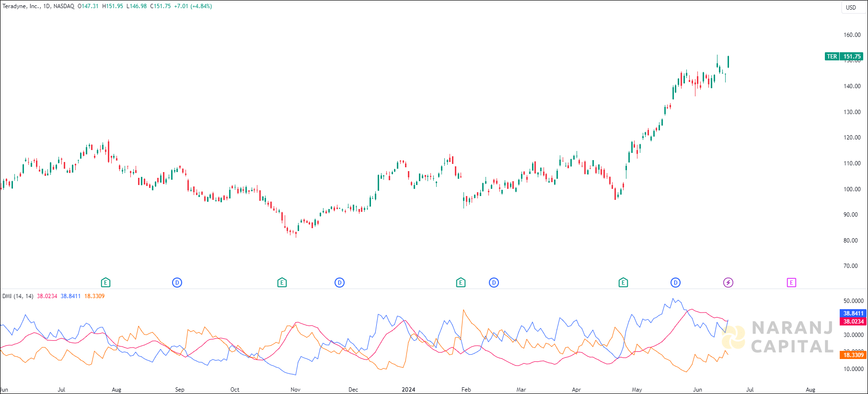Click the earnings E marker before August 2023
The image size is (868, 394).
click(x=106, y=283)
